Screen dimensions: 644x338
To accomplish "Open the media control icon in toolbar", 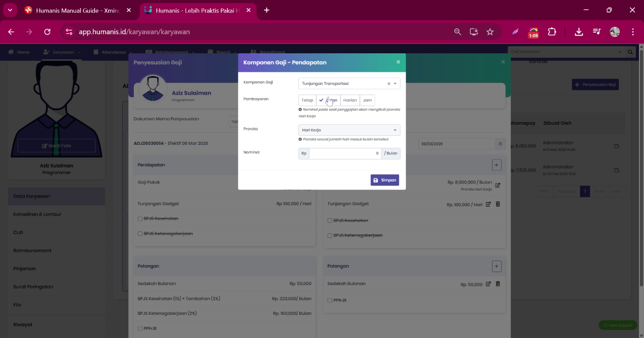I will [597, 32].
